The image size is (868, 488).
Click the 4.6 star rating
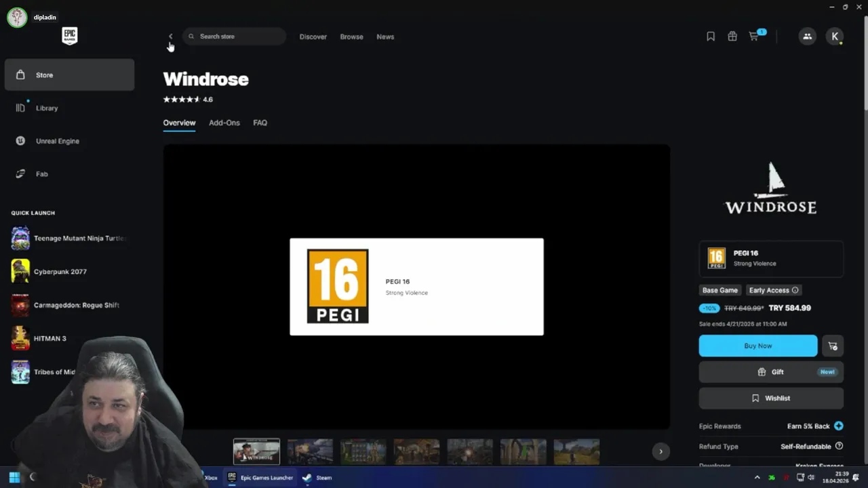point(188,100)
